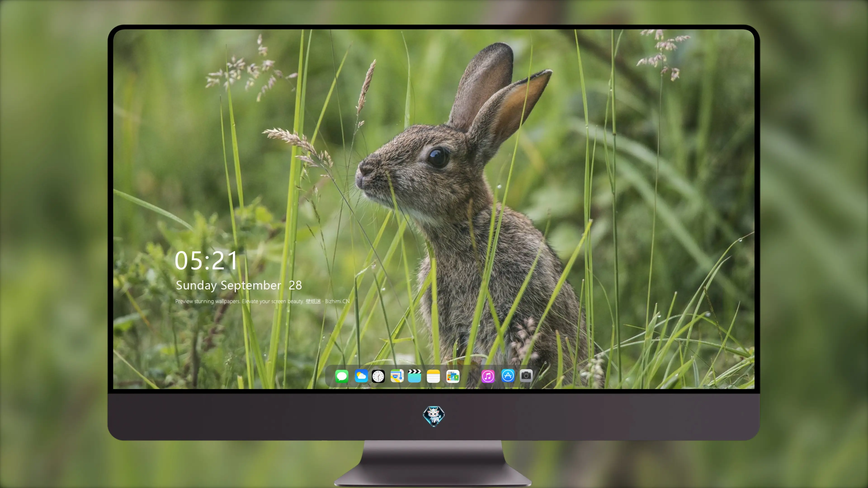Launch the pink iTunes Store icon
The image size is (868, 488).
coord(488,376)
